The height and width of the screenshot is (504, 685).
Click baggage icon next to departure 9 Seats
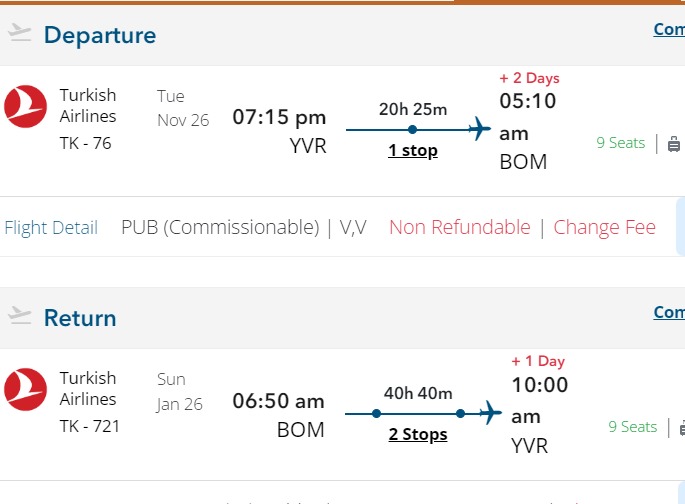675,143
